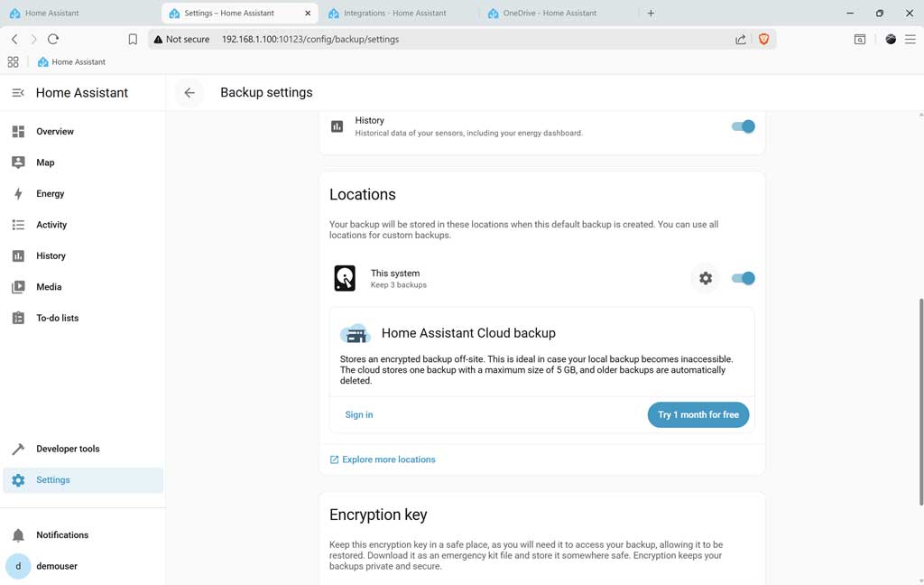Viewport: 924px width, 585px height.
Task: Click page vertical scrollbar thumb
Action: coord(920,401)
